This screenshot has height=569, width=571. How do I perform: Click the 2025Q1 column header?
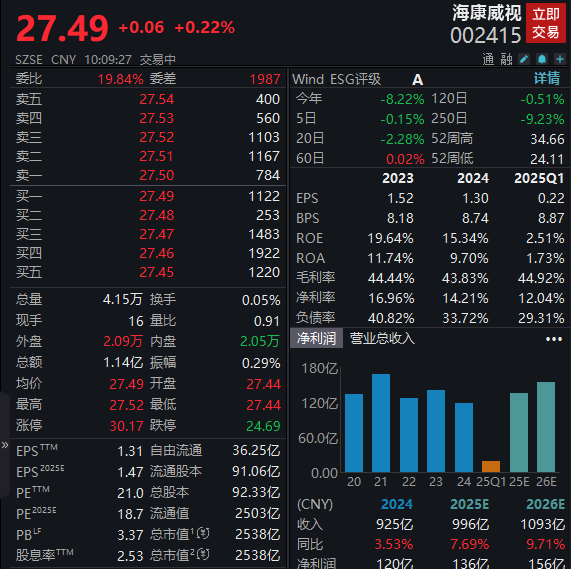(x=539, y=178)
